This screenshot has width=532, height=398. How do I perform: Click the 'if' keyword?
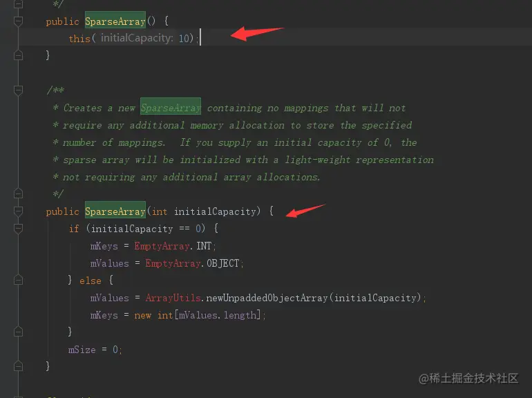click(74, 229)
